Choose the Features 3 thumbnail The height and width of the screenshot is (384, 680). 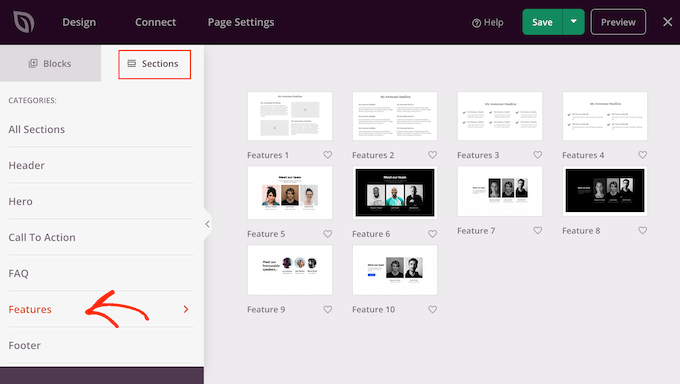pyautogui.click(x=500, y=116)
